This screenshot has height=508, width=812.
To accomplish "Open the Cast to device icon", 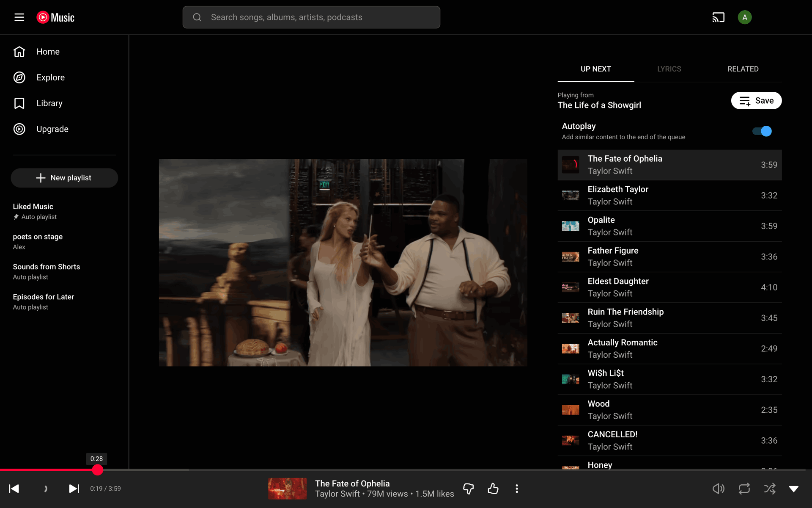I will pos(718,17).
